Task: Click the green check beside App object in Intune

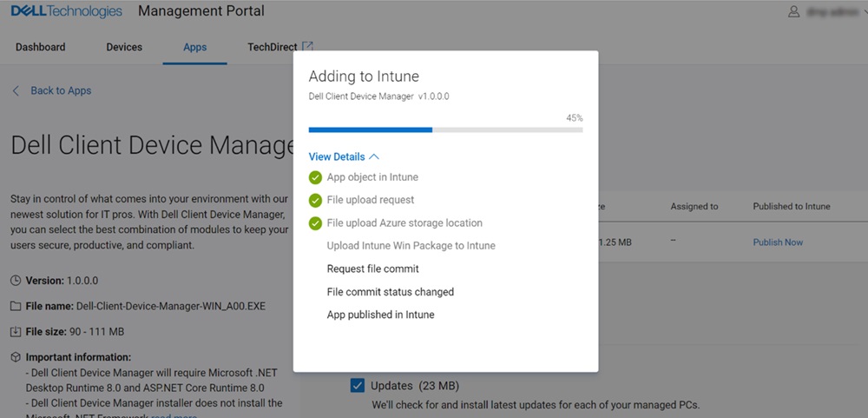Action: [315, 177]
